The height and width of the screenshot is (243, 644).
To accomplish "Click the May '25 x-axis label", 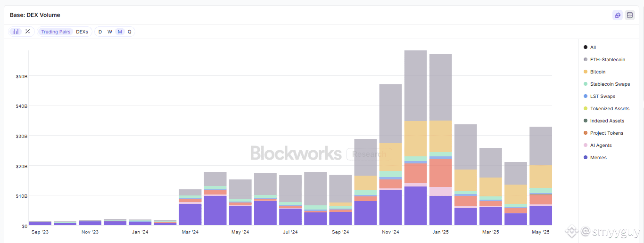I will point(541,232).
